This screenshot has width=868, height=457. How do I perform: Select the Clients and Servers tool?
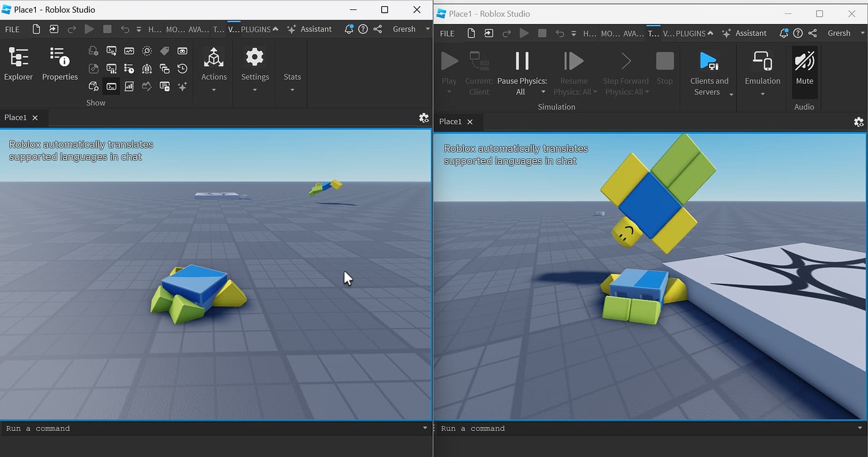pyautogui.click(x=709, y=71)
